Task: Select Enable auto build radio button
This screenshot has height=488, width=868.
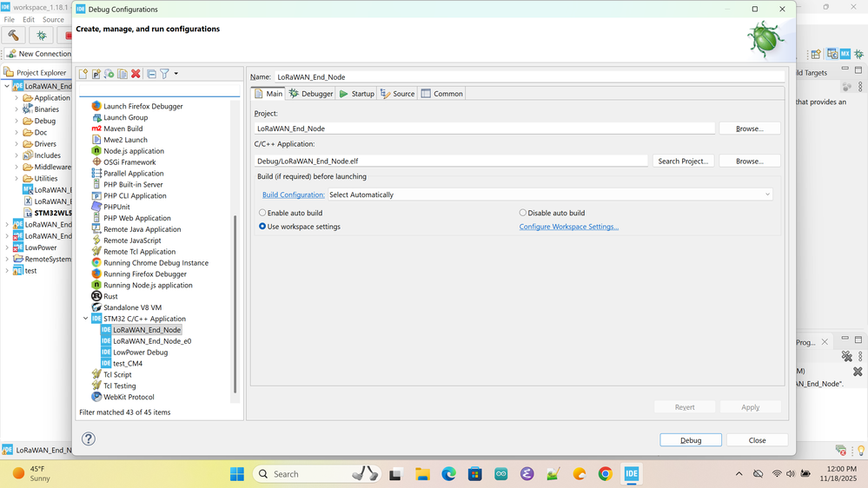Action: coord(290,213)
